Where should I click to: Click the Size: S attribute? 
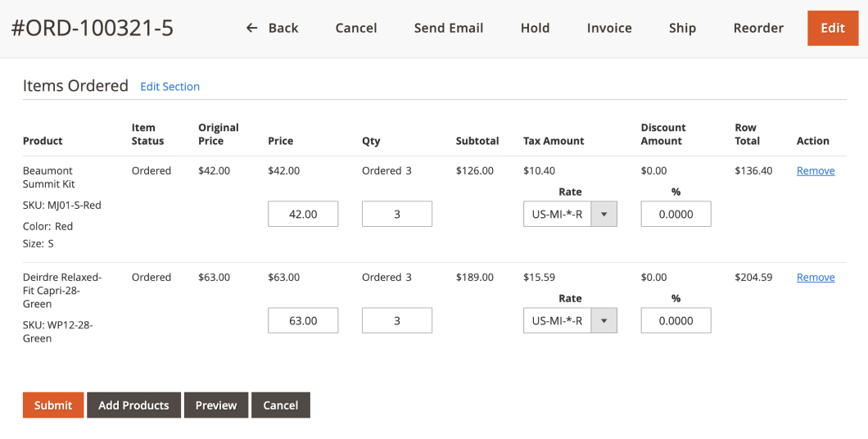[38, 243]
